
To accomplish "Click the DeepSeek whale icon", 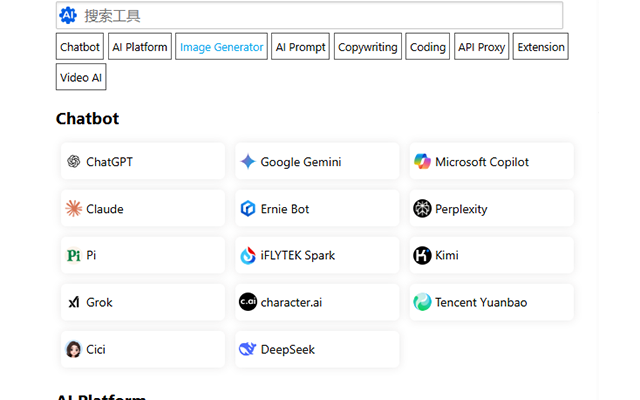I will click(x=248, y=350).
